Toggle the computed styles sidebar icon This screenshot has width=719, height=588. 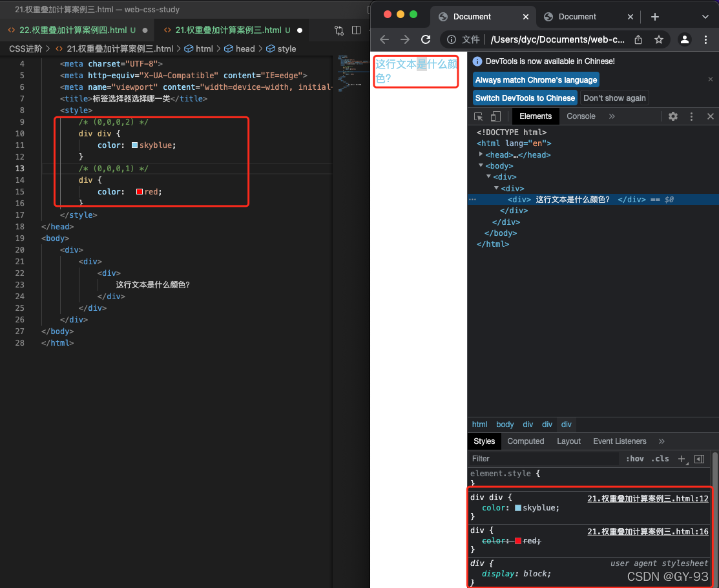click(699, 459)
